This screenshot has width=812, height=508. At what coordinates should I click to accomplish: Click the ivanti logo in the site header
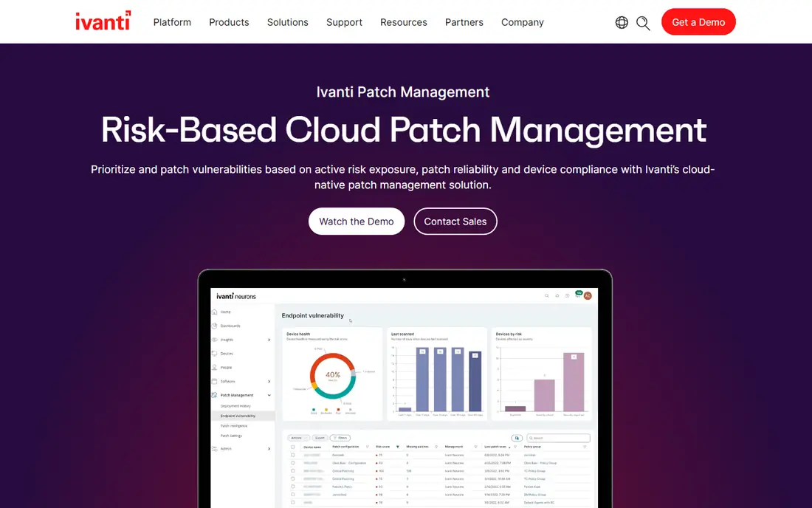[x=103, y=21]
